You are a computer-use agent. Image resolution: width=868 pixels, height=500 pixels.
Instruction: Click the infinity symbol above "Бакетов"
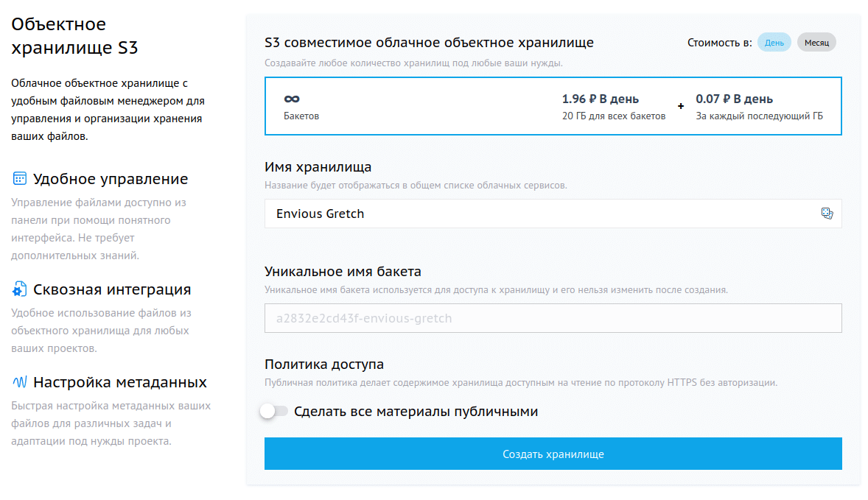[292, 99]
